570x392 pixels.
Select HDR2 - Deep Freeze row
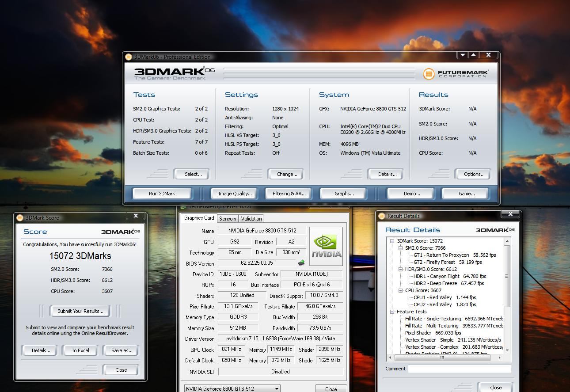coord(448,283)
